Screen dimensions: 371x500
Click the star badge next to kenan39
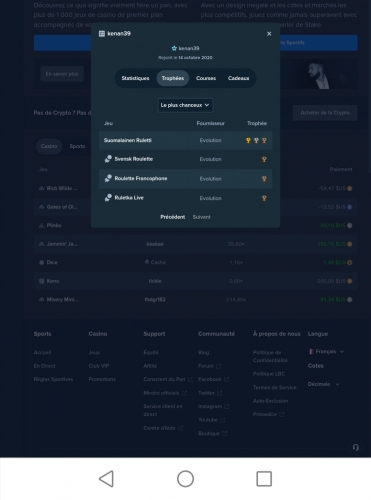[174, 48]
